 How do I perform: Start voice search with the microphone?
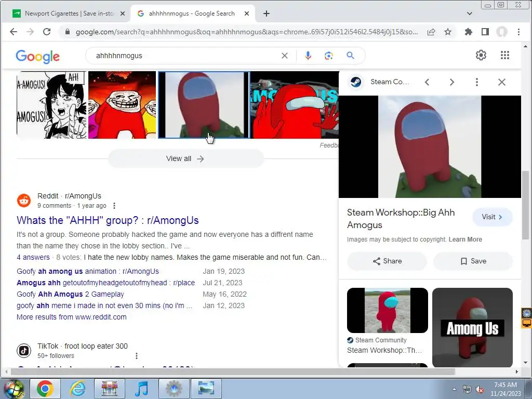[308, 56]
